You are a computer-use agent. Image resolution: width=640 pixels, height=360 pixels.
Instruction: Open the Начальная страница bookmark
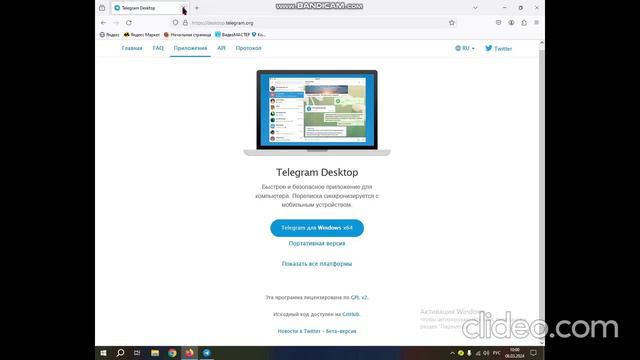pos(187,35)
